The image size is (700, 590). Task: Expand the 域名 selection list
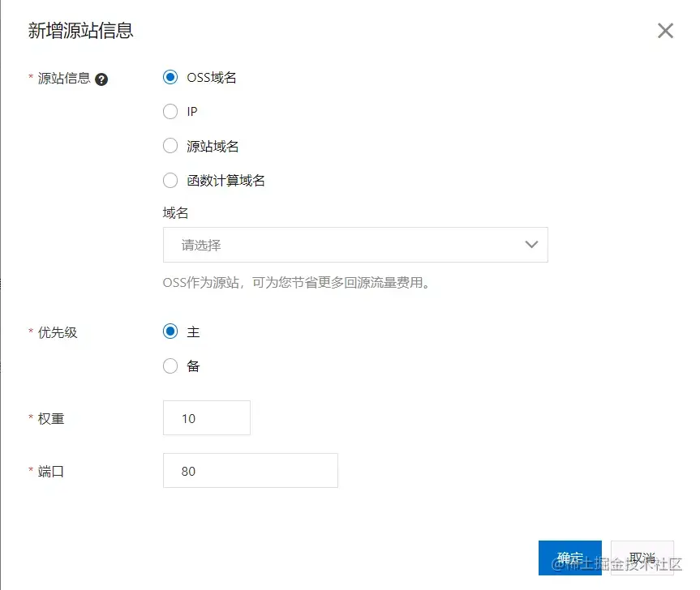(x=349, y=245)
